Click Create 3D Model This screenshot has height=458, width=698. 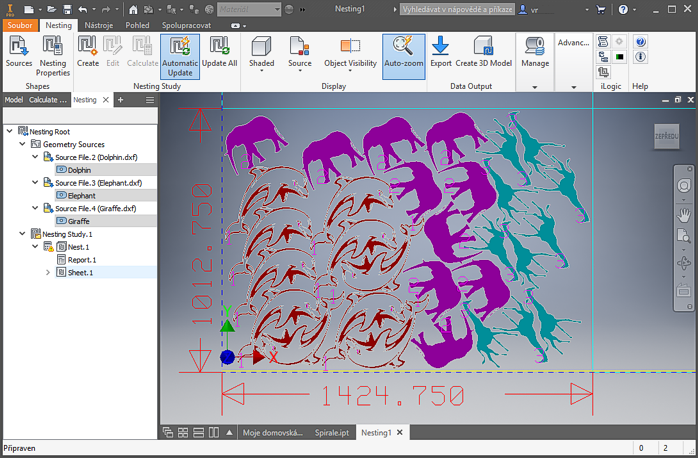pyautogui.click(x=484, y=52)
